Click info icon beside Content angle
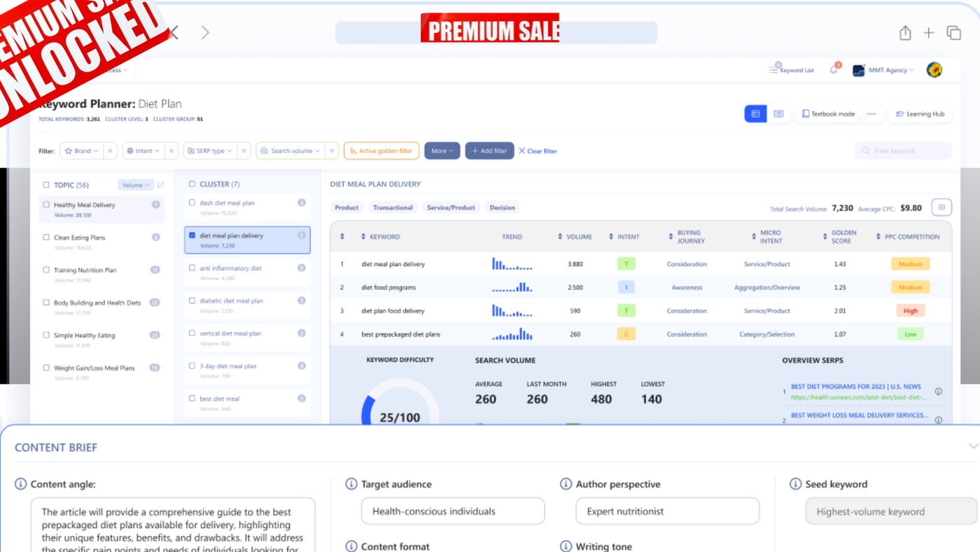The height and width of the screenshot is (552, 980). coord(21,484)
